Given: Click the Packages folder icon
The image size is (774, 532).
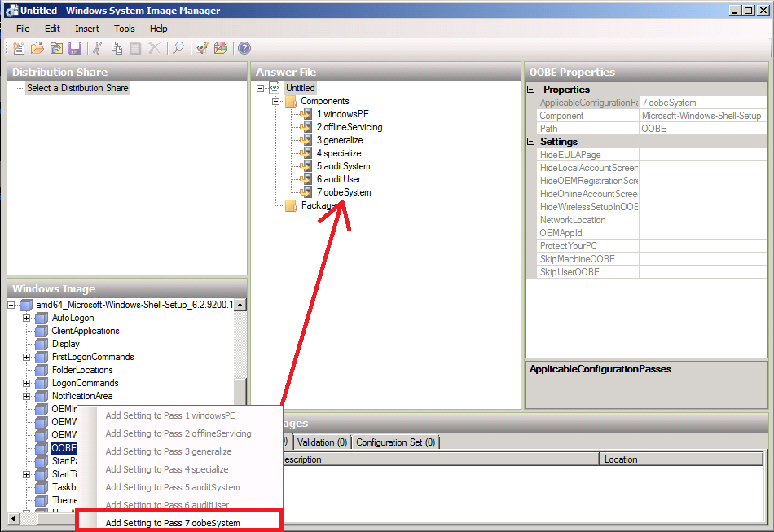Looking at the screenshot, I should click(x=291, y=205).
